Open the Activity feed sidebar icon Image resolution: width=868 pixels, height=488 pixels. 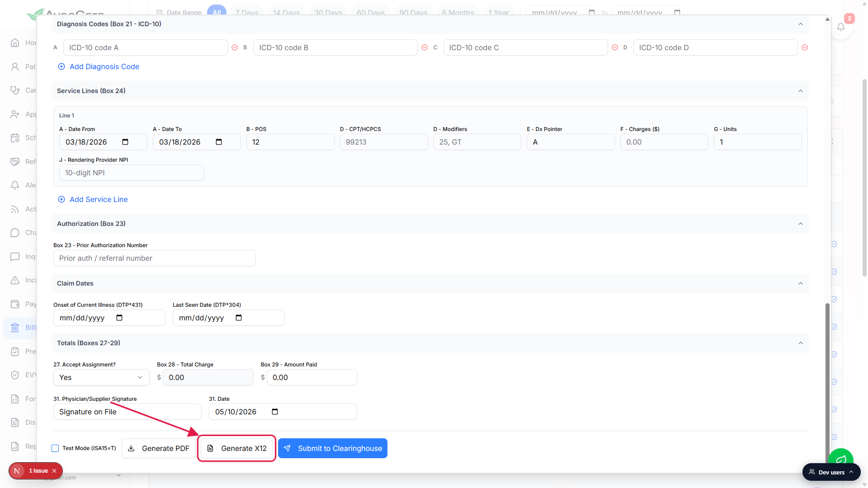pos(15,209)
